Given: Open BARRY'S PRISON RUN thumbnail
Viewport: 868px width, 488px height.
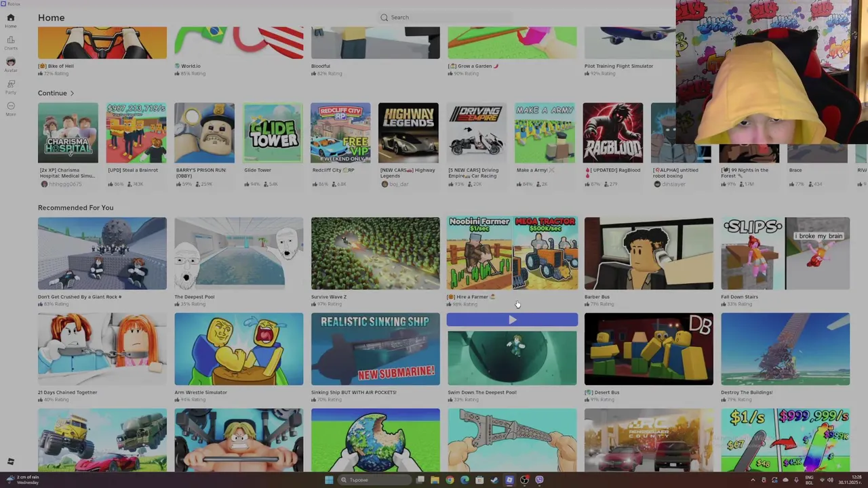Looking at the screenshot, I should click(204, 133).
